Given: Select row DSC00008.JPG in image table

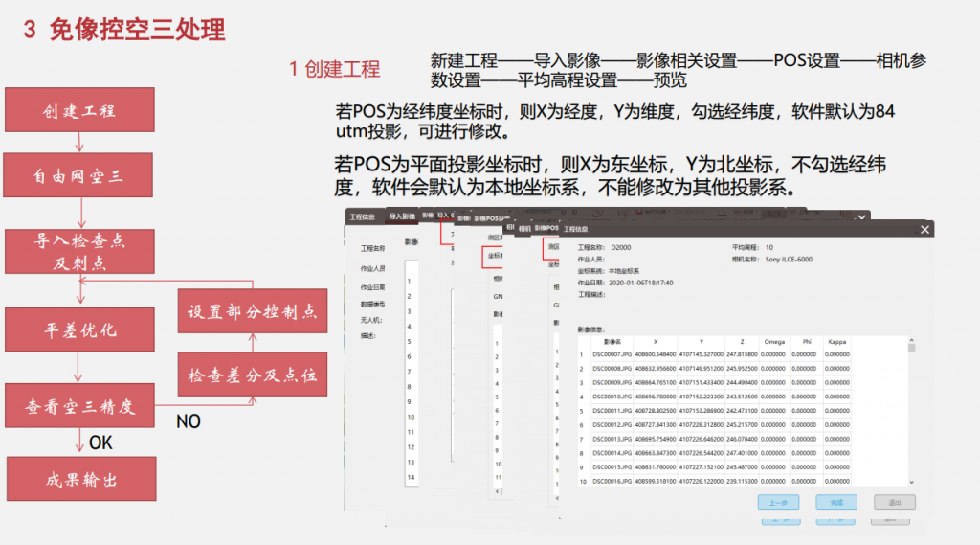Looking at the screenshot, I should pyautogui.click(x=714, y=369).
